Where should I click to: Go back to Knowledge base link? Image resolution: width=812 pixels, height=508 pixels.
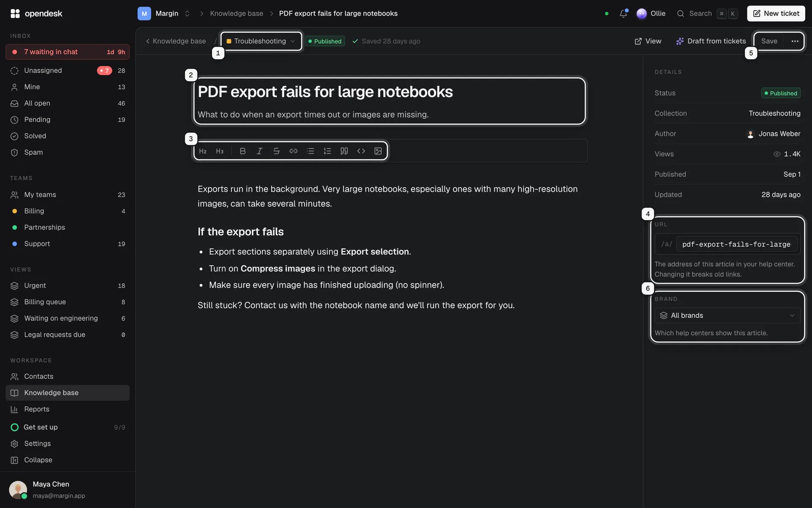(176, 41)
